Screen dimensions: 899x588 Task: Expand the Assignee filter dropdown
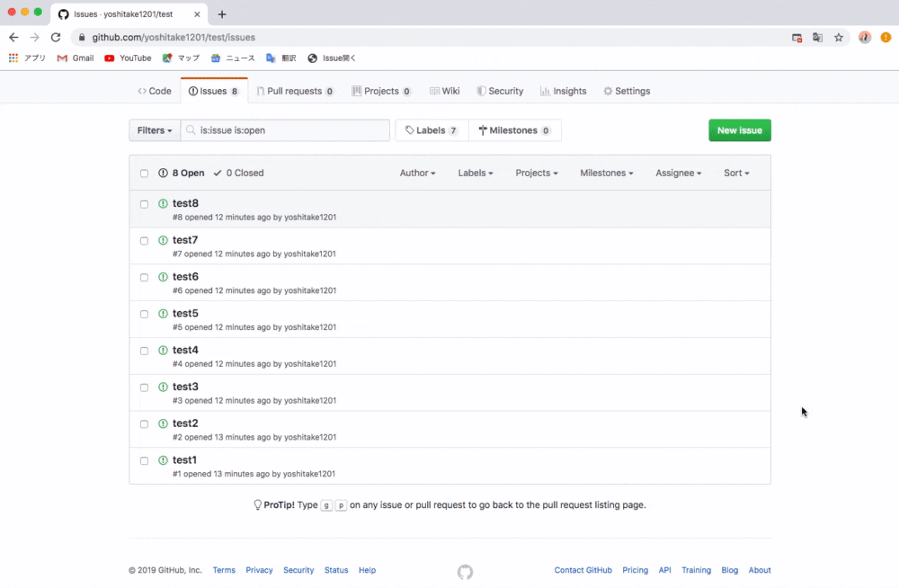pyautogui.click(x=678, y=173)
